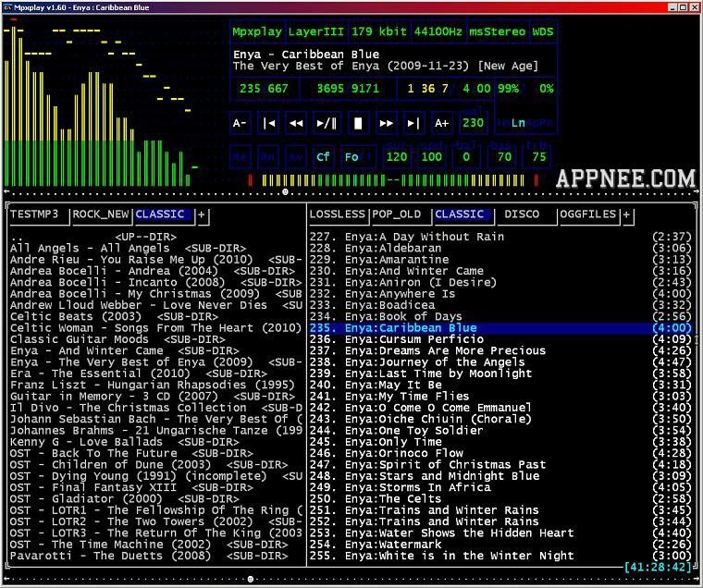Screen dimensions: 703x588
Task: Toggle the Ln option
Action: click(518, 123)
